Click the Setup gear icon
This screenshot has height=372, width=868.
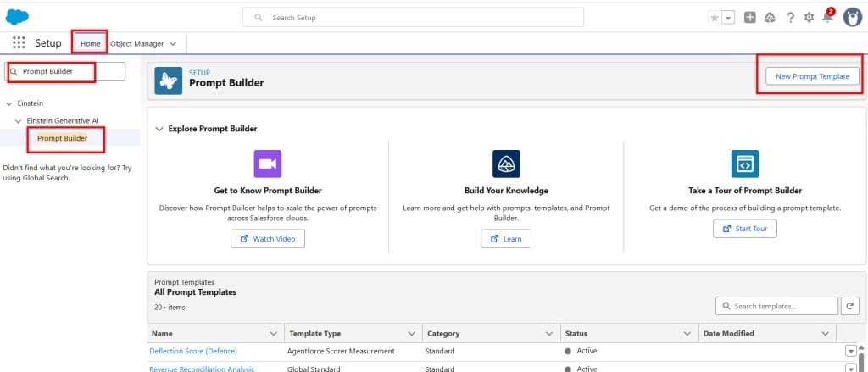click(x=809, y=18)
